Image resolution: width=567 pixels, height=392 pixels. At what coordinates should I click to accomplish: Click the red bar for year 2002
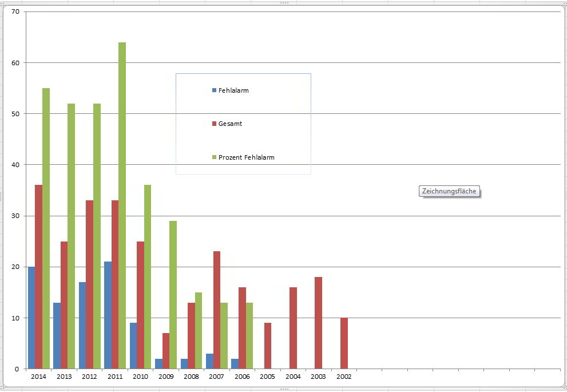tap(344, 343)
